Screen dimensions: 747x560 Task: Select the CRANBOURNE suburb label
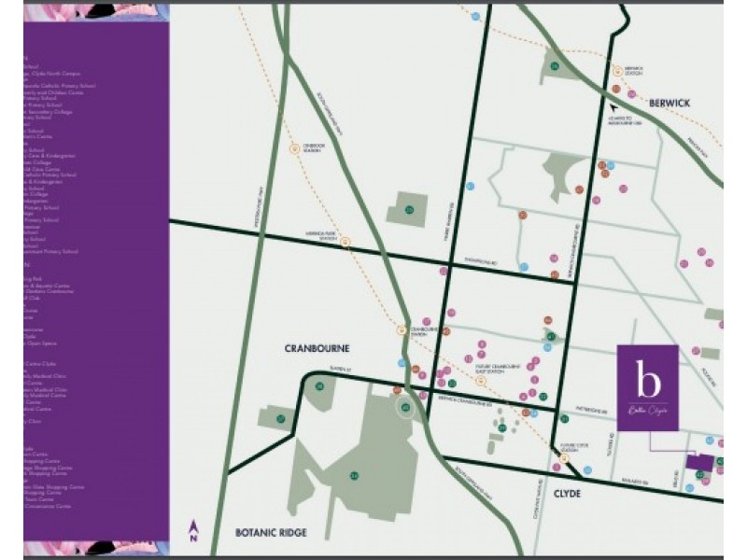pos(317,348)
